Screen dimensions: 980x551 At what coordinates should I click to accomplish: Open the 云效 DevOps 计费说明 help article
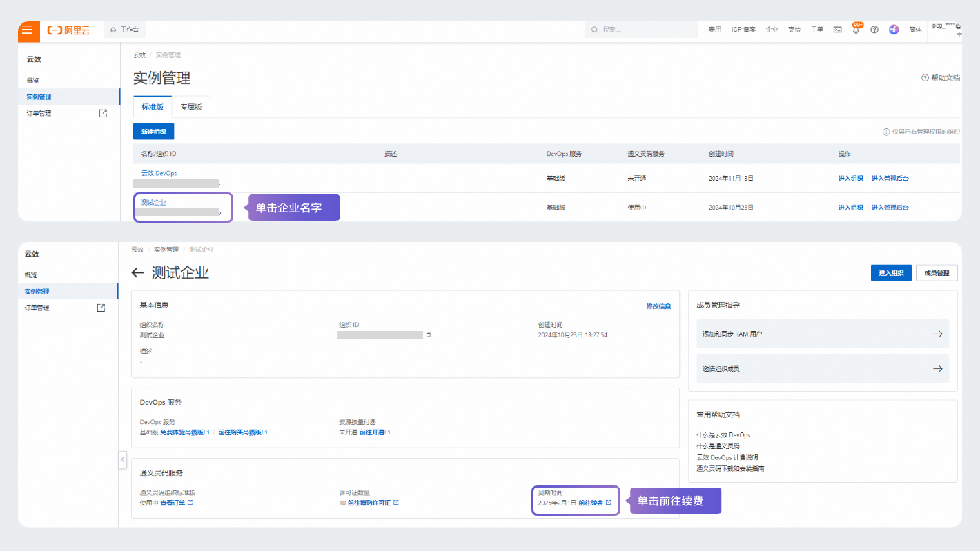[727, 457]
